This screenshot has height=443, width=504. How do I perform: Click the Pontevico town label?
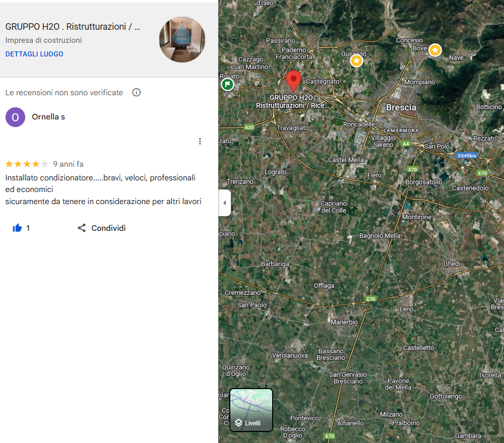[x=304, y=418]
